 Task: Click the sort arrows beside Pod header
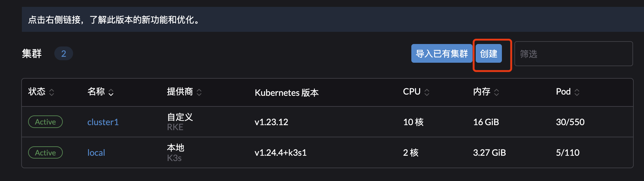click(577, 92)
